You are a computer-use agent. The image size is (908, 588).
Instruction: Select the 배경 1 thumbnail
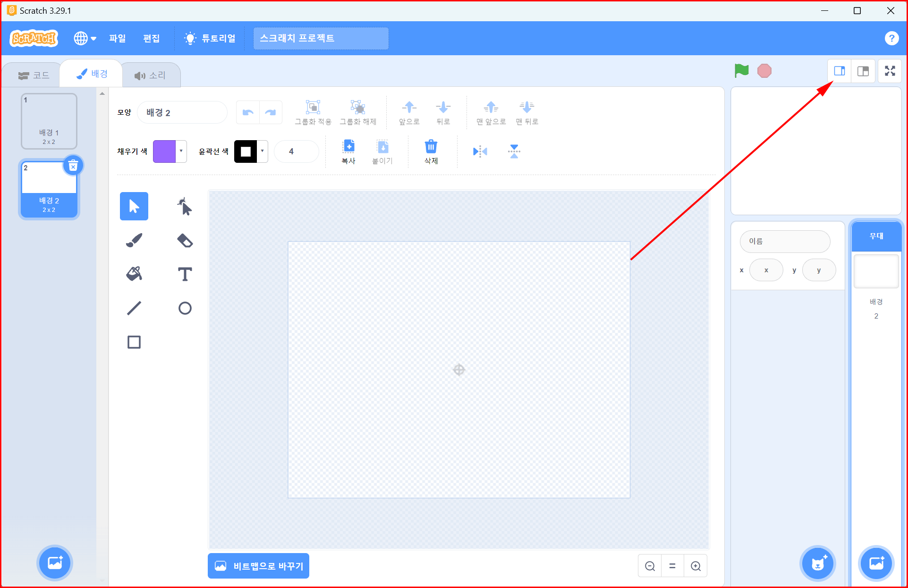[49, 121]
